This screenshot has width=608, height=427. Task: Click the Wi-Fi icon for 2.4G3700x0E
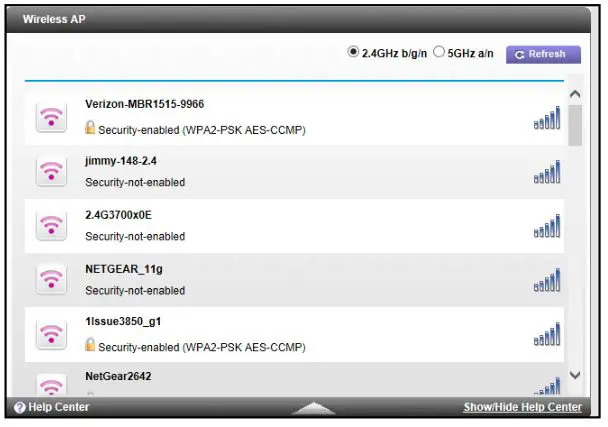[51, 225]
